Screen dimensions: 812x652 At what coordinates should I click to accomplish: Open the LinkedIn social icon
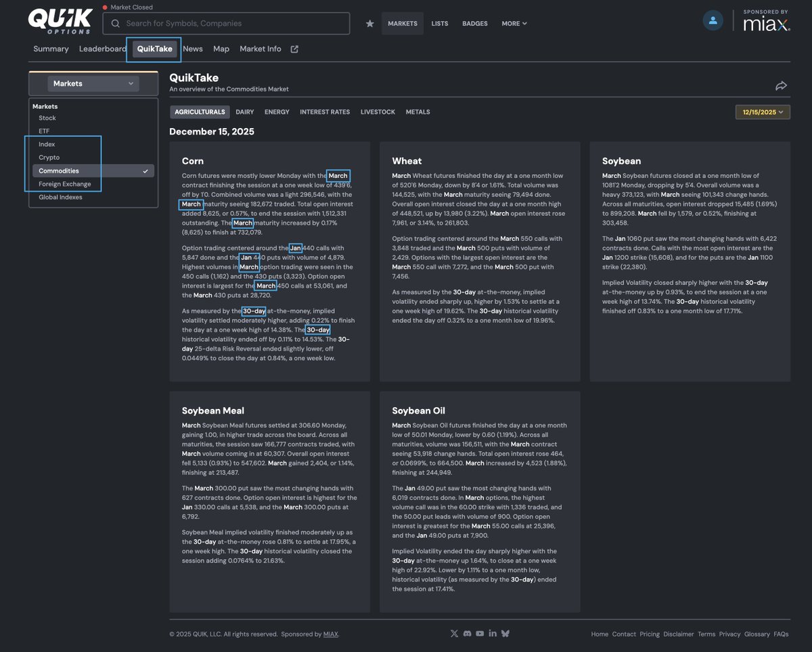493,634
